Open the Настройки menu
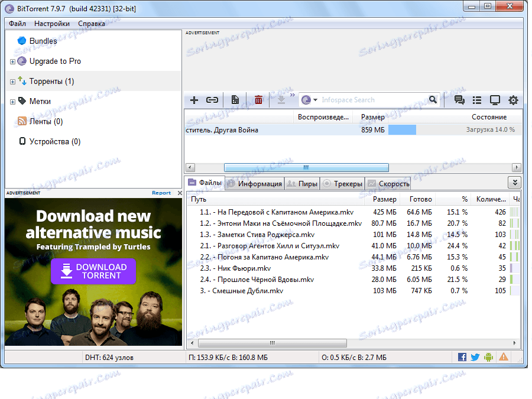The height and width of the screenshot is (399, 532). click(x=52, y=24)
